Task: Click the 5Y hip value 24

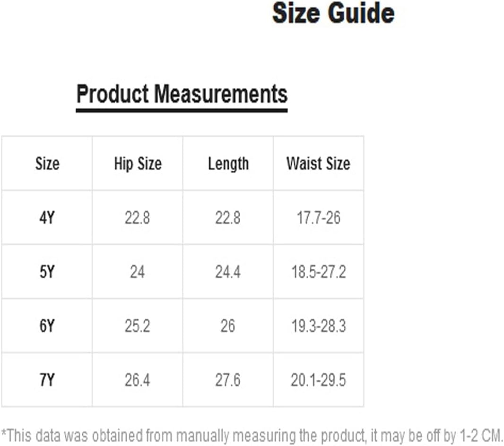Action: click(x=138, y=272)
